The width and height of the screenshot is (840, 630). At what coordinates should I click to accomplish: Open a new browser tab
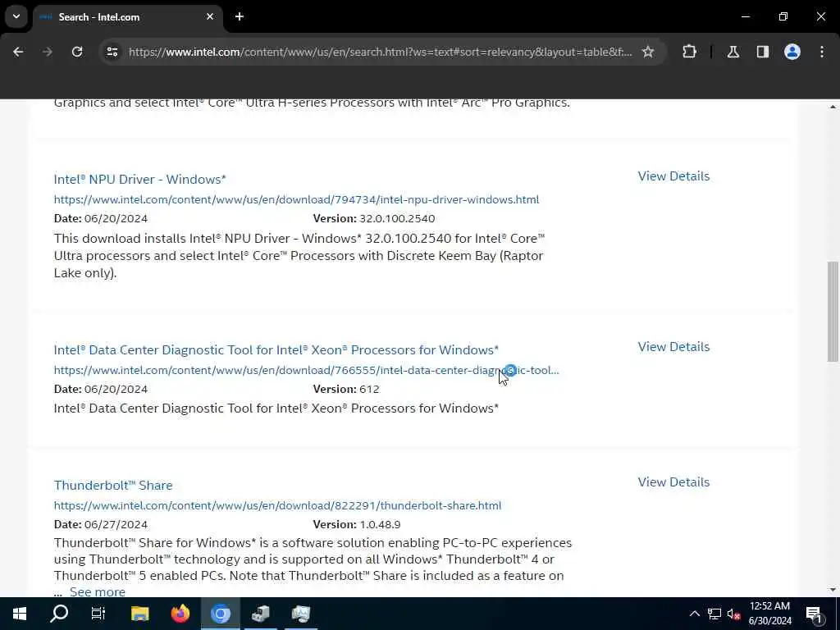tap(240, 16)
